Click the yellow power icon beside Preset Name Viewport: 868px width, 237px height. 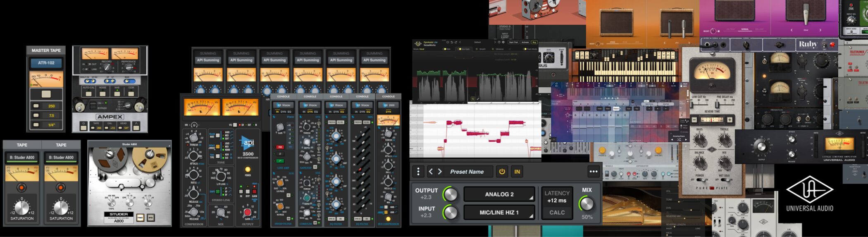pyautogui.click(x=502, y=172)
